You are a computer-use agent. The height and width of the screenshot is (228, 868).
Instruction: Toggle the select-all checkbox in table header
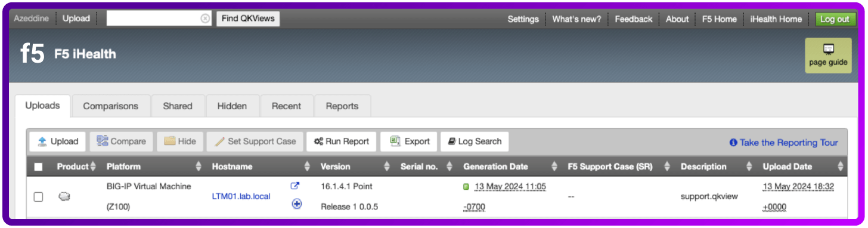(38, 167)
